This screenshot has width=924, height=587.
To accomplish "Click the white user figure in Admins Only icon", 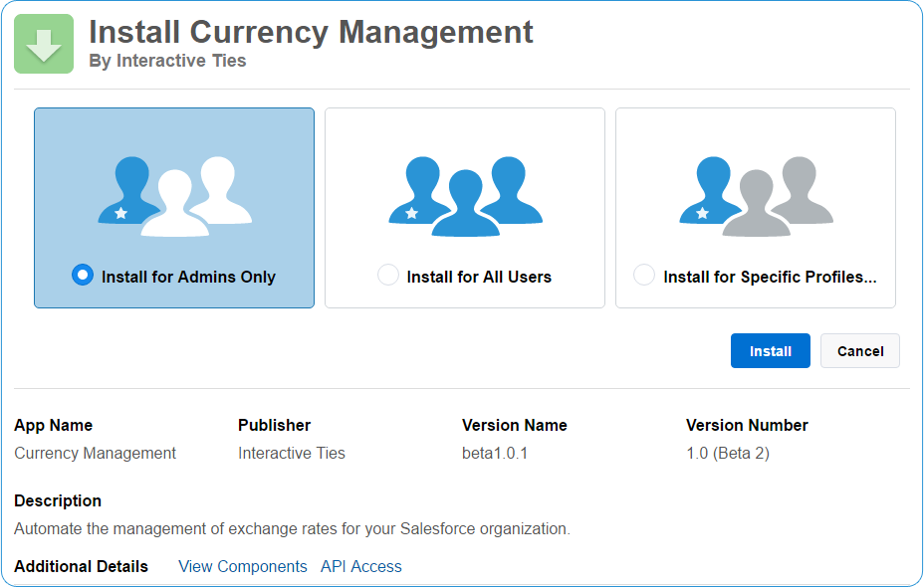I will pyautogui.click(x=175, y=204).
